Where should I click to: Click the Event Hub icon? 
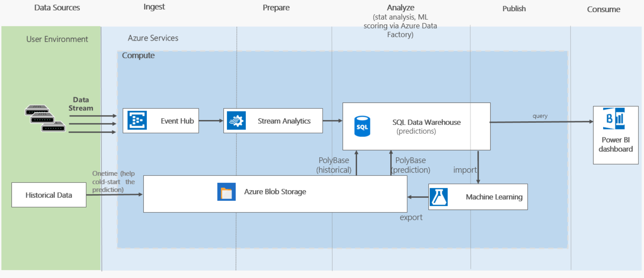click(x=137, y=120)
